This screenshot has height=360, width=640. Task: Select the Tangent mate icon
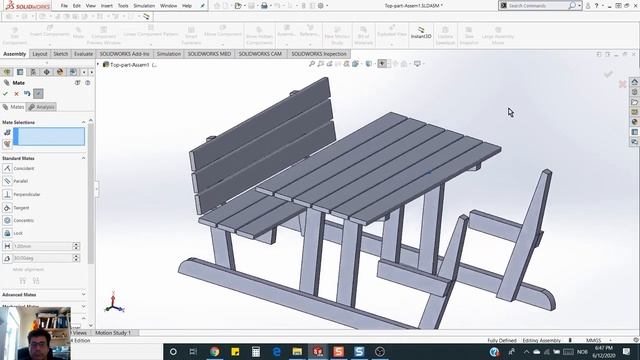point(7,208)
